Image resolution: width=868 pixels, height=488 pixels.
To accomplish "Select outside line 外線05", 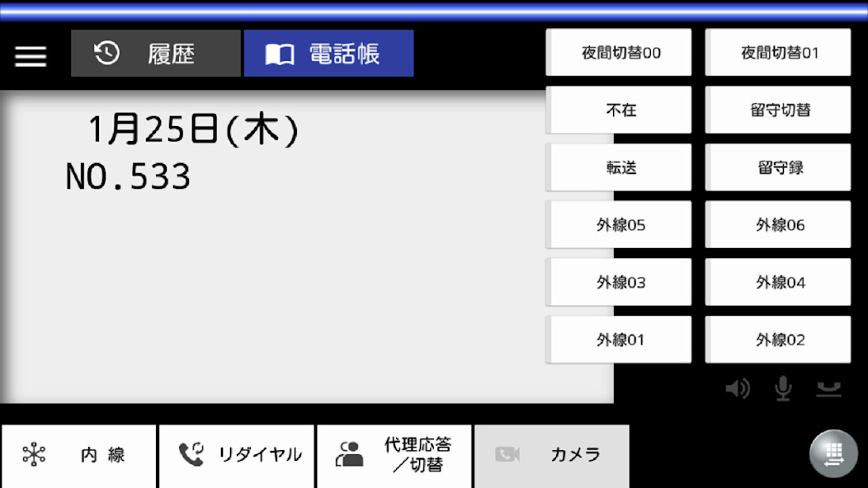I will click(618, 225).
